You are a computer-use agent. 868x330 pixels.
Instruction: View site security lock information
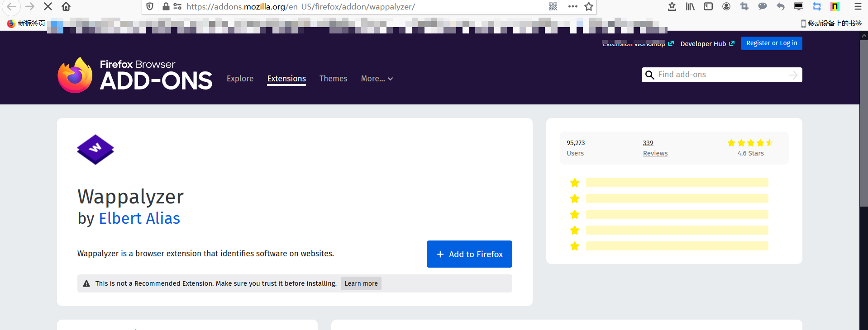(166, 6)
